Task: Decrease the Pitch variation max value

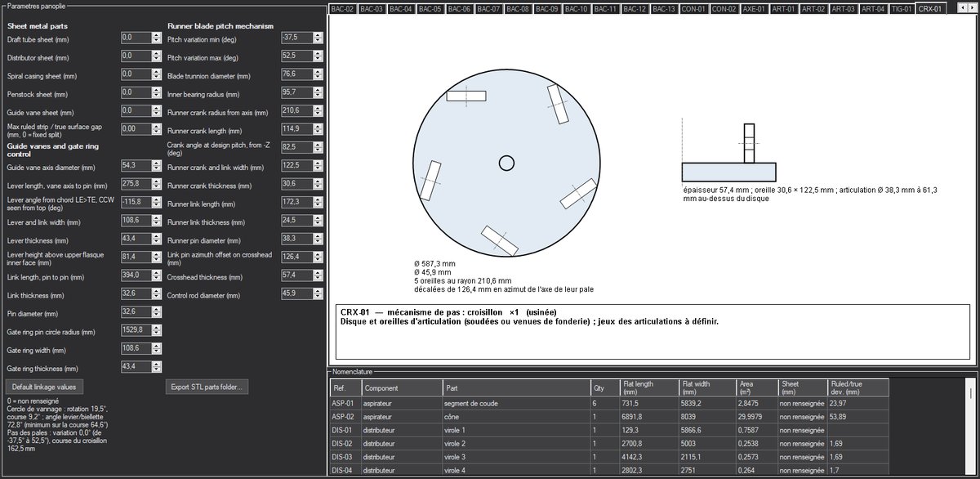Action: point(318,60)
